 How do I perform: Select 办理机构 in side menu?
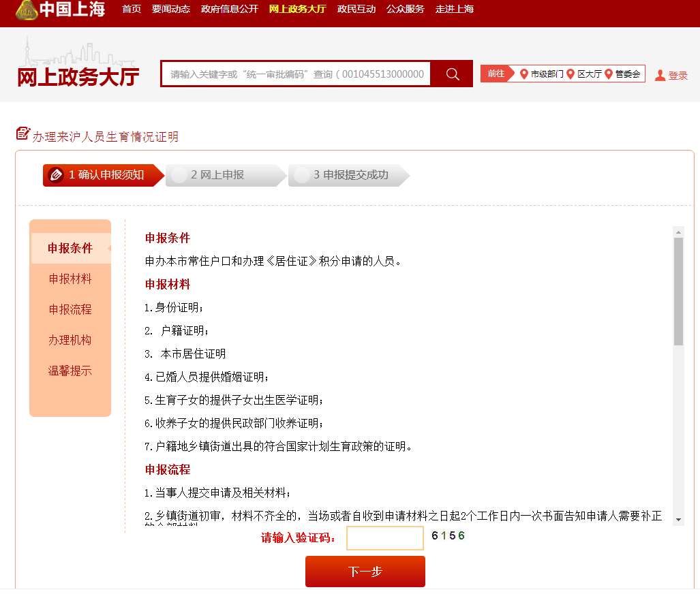(70, 340)
